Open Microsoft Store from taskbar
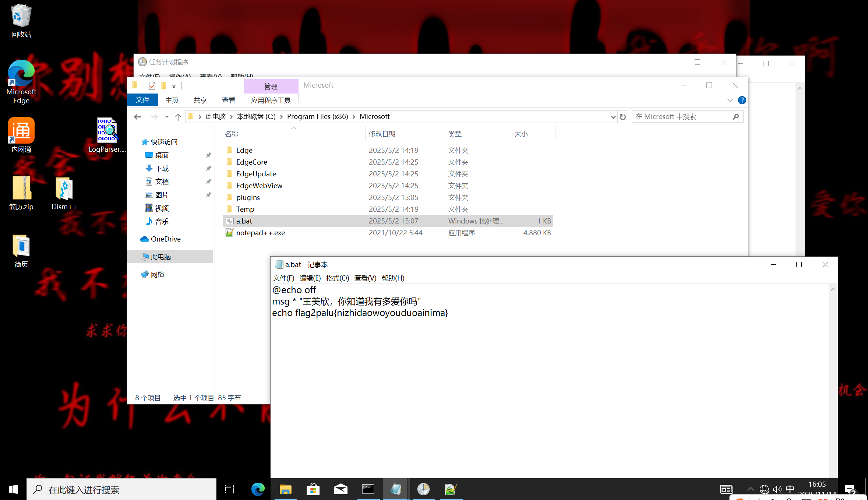868x500 pixels. (313, 489)
